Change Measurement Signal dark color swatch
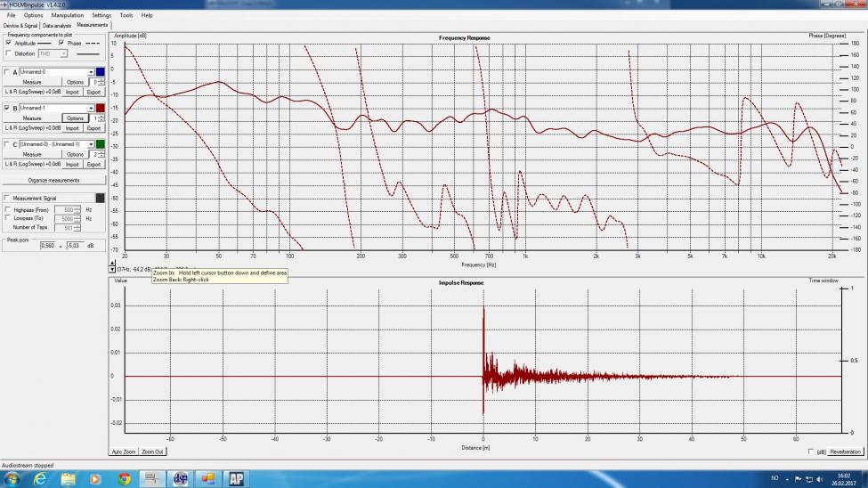Image resolution: width=868 pixels, height=488 pixels. [x=101, y=198]
